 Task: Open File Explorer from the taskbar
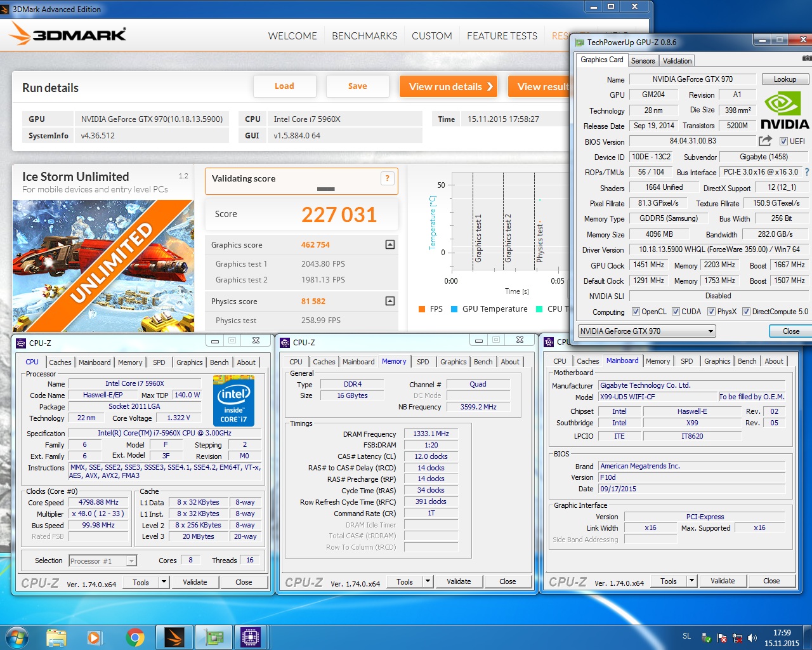(56, 637)
